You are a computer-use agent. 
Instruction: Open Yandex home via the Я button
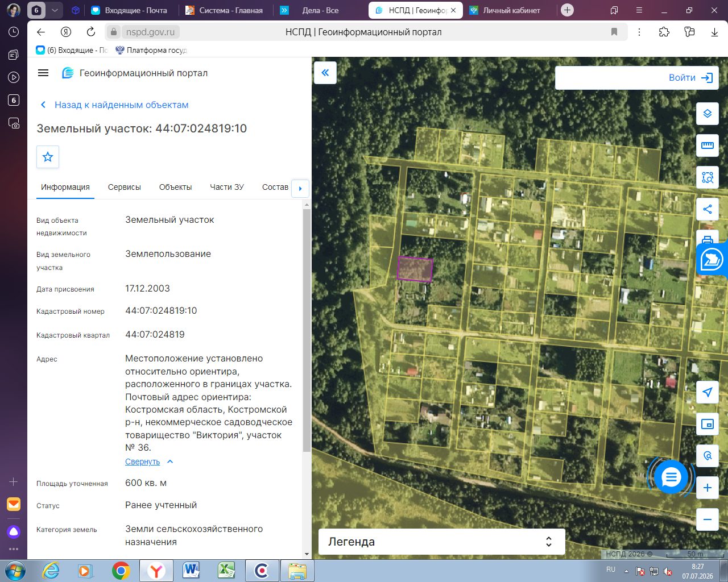pyautogui.click(x=66, y=32)
